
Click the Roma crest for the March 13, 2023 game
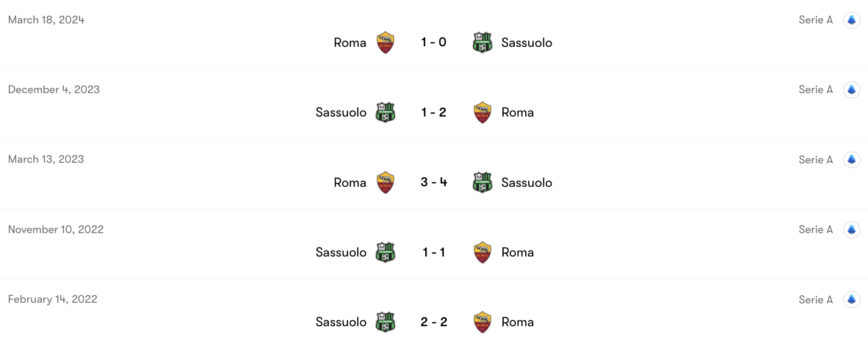click(386, 182)
